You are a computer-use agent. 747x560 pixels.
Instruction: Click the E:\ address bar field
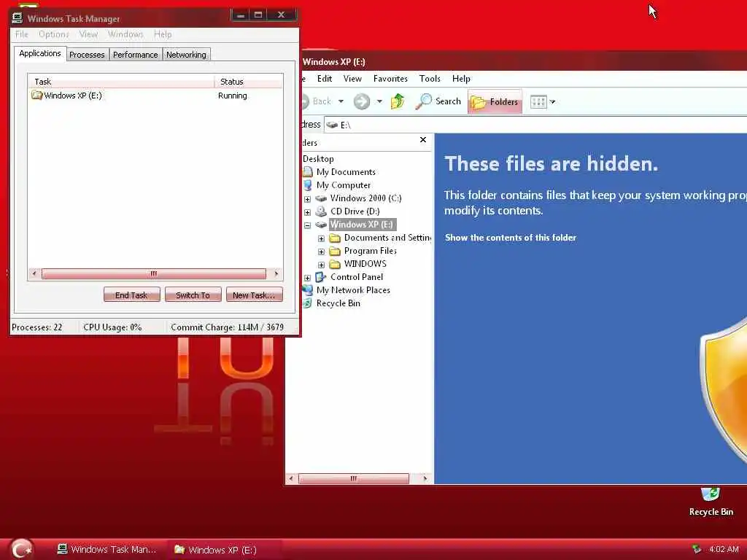click(535, 125)
